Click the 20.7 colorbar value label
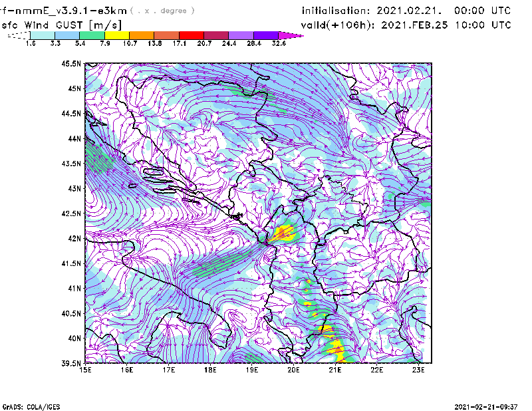Viewport: 532px width, 411px height. coord(204,43)
